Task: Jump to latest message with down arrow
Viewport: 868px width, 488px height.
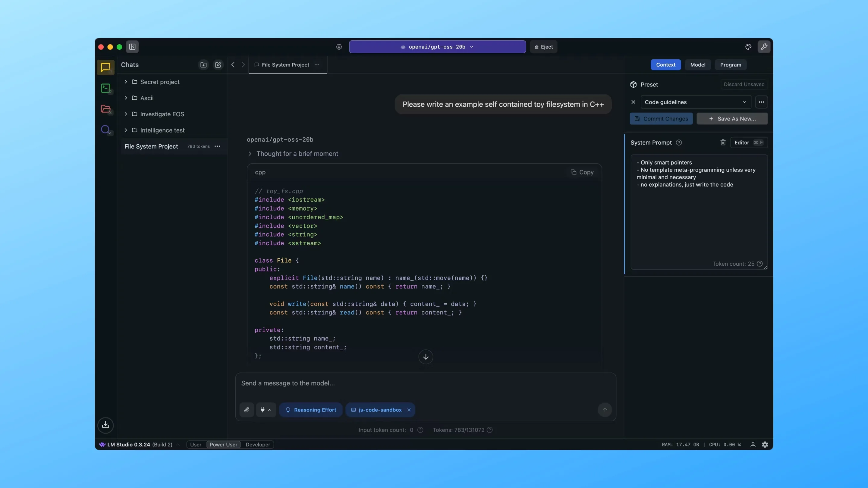Action: click(426, 357)
